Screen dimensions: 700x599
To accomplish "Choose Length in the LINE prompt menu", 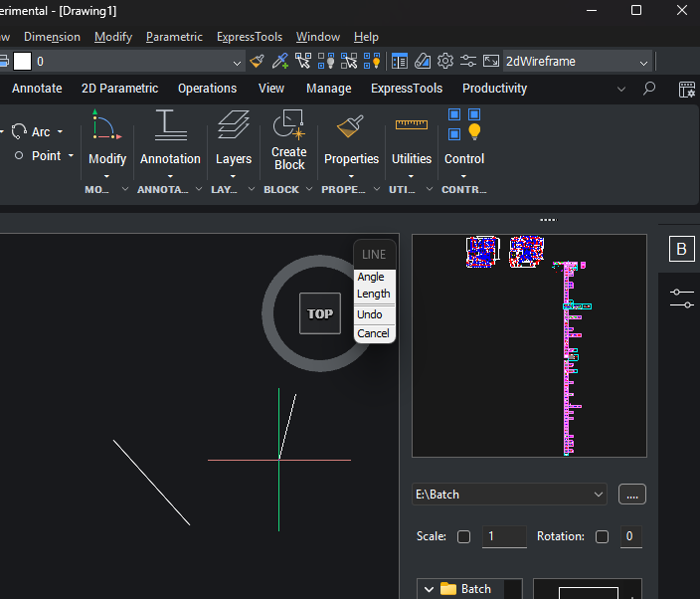I will 375,294.
